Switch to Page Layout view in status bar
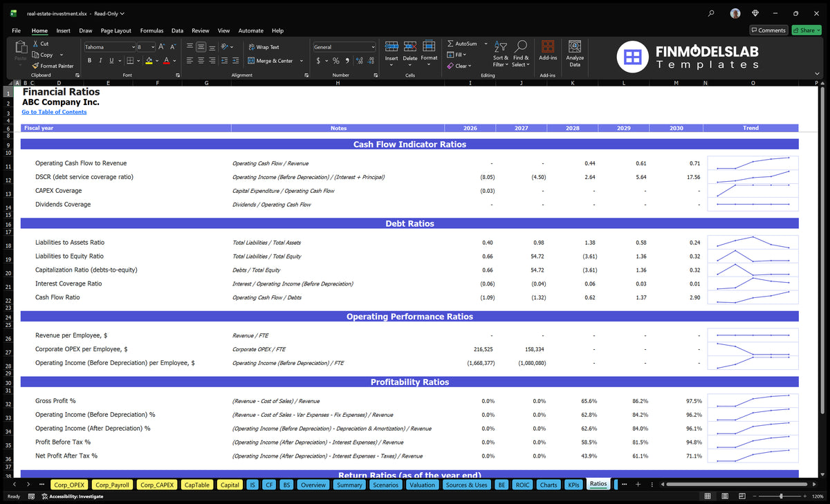This screenshot has width=830, height=504. 725,496
